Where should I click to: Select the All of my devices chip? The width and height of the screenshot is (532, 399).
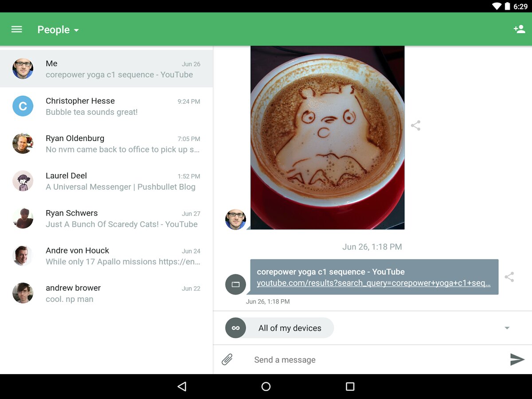tap(280, 328)
